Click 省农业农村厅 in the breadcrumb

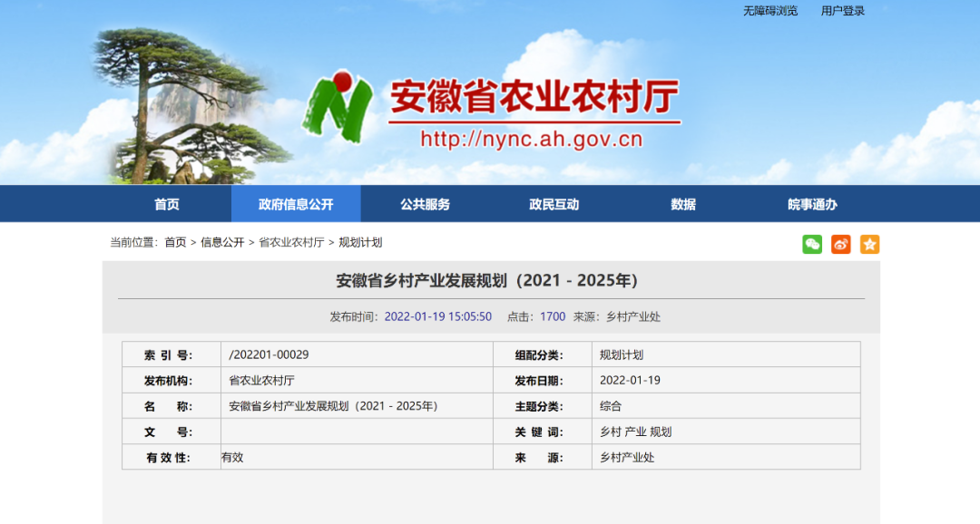coord(291,242)
